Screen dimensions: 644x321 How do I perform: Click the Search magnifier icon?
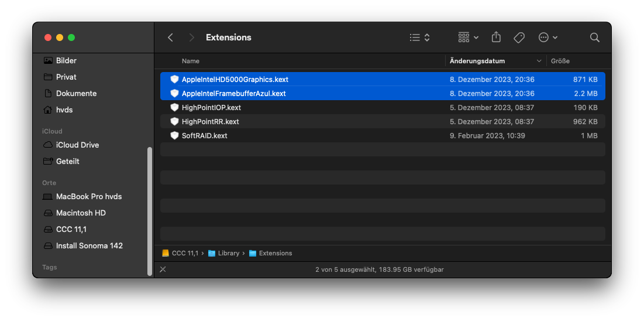point(595,37)
